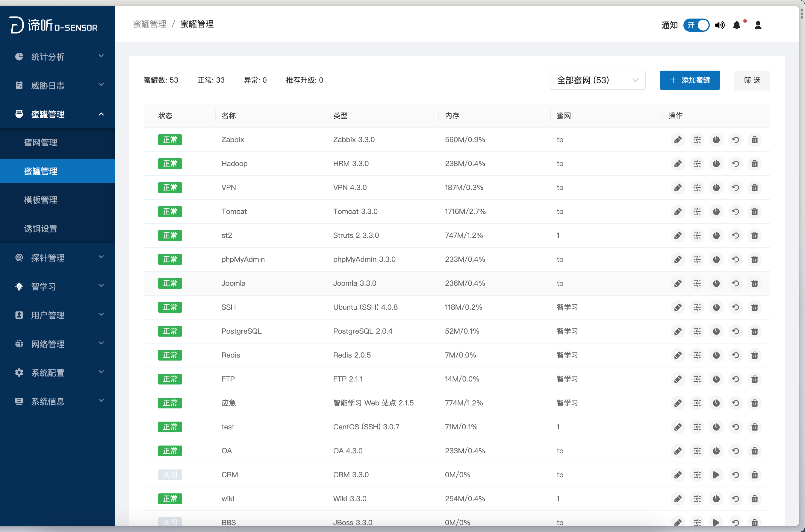
Task: Click the reset icon for VPN row
Action: pos(736,188)
